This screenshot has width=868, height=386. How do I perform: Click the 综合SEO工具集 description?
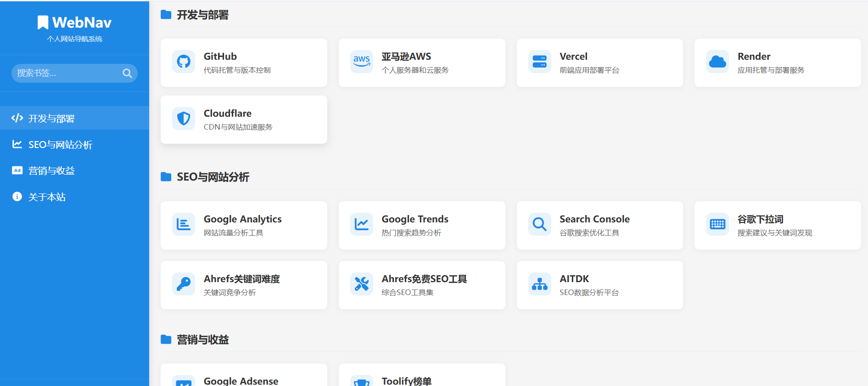point(408,293)
